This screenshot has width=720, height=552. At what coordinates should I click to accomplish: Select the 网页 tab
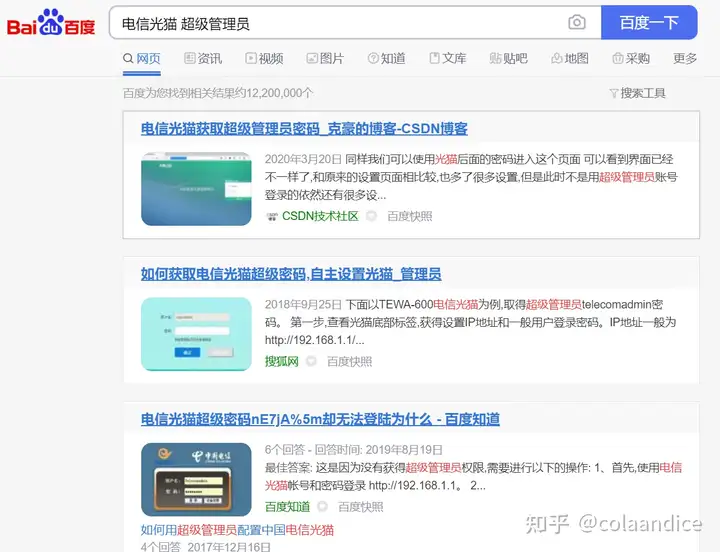pyautogui.click(x=142, y=59)
